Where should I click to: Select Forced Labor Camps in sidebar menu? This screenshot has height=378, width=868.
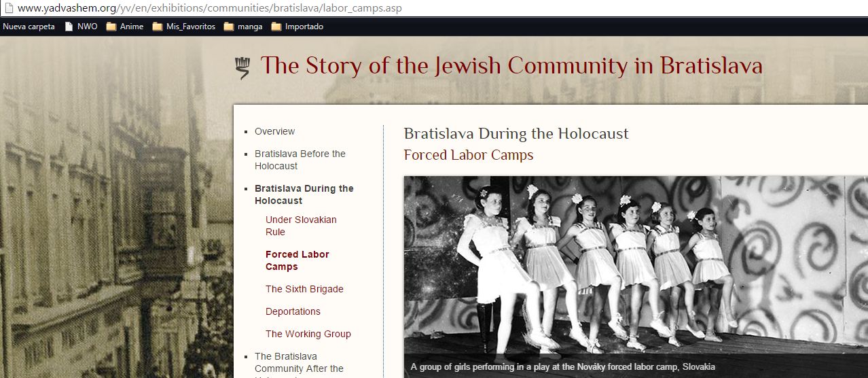pyautogui.click(x=297, y=260)
